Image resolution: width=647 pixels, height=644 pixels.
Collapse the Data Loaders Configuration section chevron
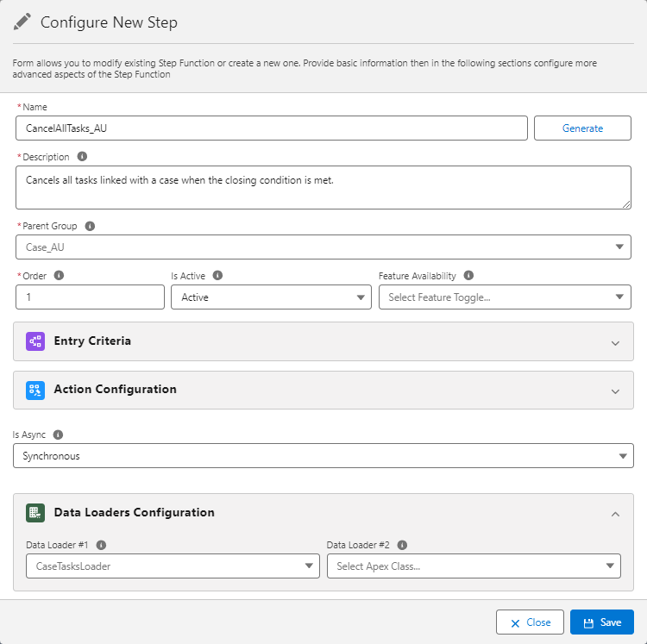(x=615, y=514)
